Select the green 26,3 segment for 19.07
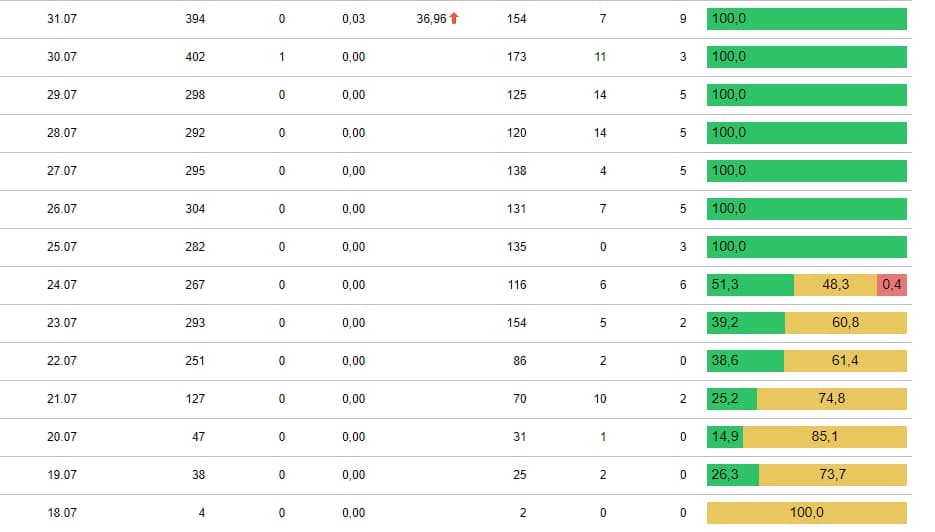Image resolution: width=935 pixels, height=532 pixels. [733, 475]
